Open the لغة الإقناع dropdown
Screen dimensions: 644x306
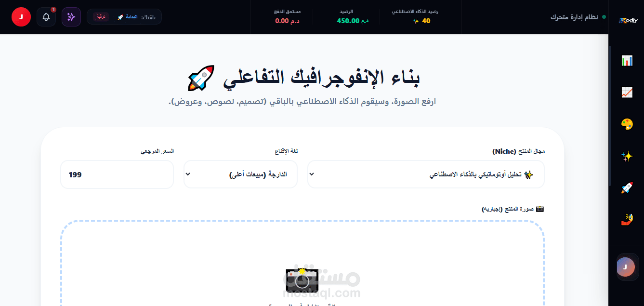(241, 174)
